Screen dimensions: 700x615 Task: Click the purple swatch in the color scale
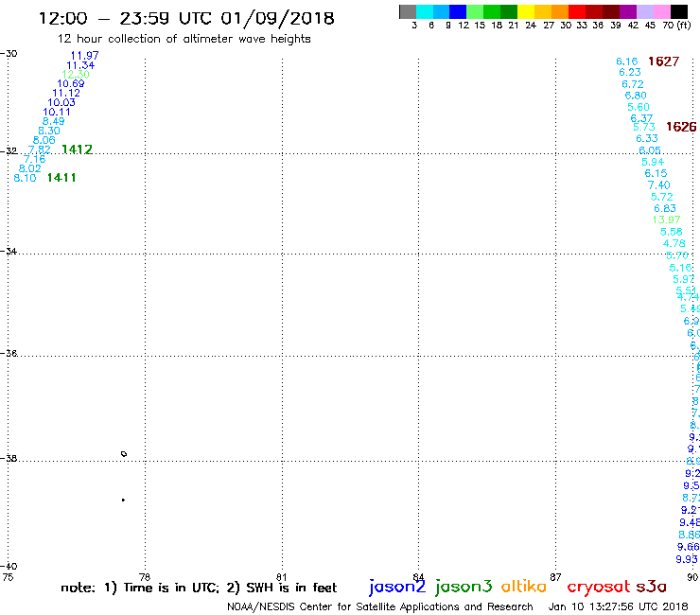click(628, 12)
